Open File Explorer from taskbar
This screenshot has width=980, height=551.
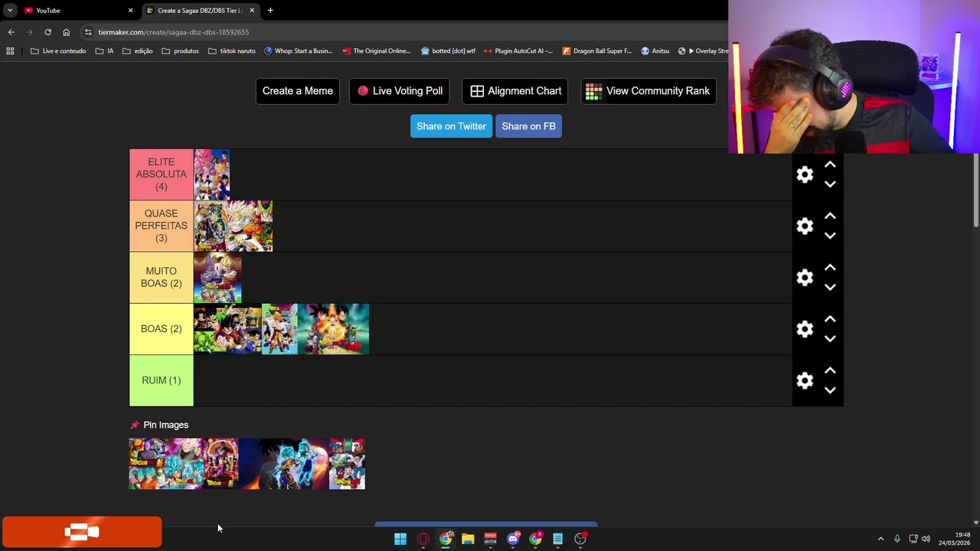pyautogui.click(x=468, y=539)
